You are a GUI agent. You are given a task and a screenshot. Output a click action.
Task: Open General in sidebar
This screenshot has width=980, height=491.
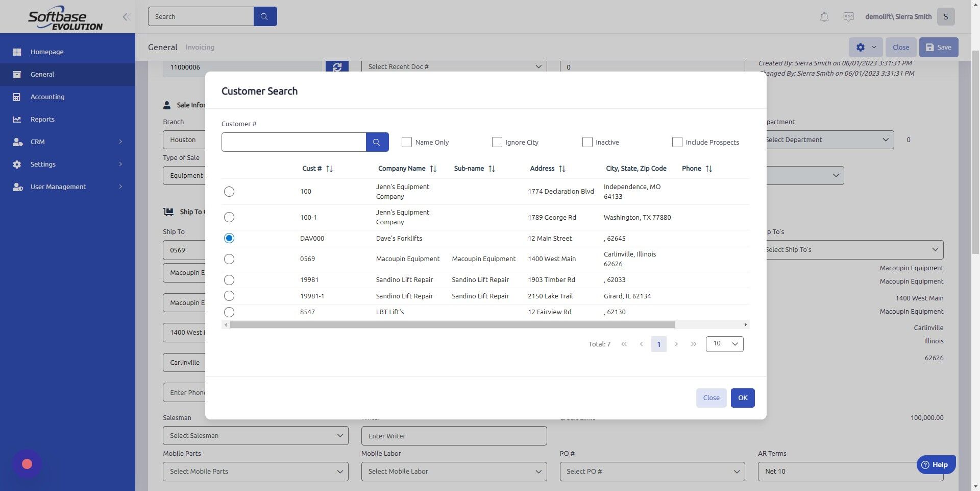click(x=67, y=75)
